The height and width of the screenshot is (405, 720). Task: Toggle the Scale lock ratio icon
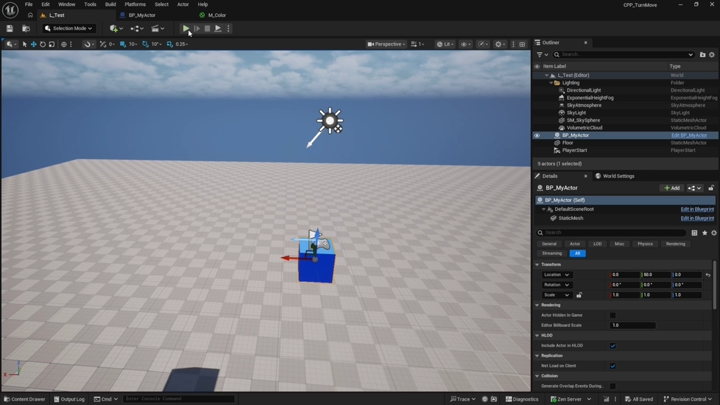[579, 295]
